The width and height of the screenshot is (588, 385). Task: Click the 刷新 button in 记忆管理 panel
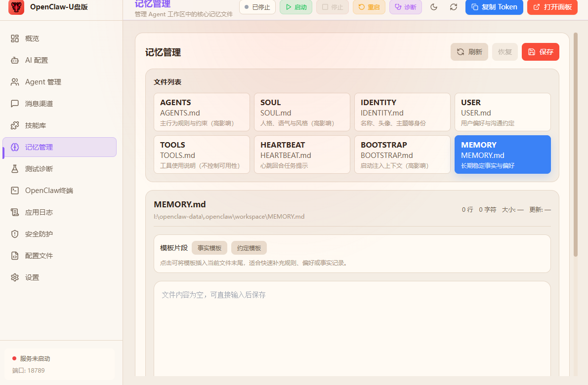tap(469, 52)
